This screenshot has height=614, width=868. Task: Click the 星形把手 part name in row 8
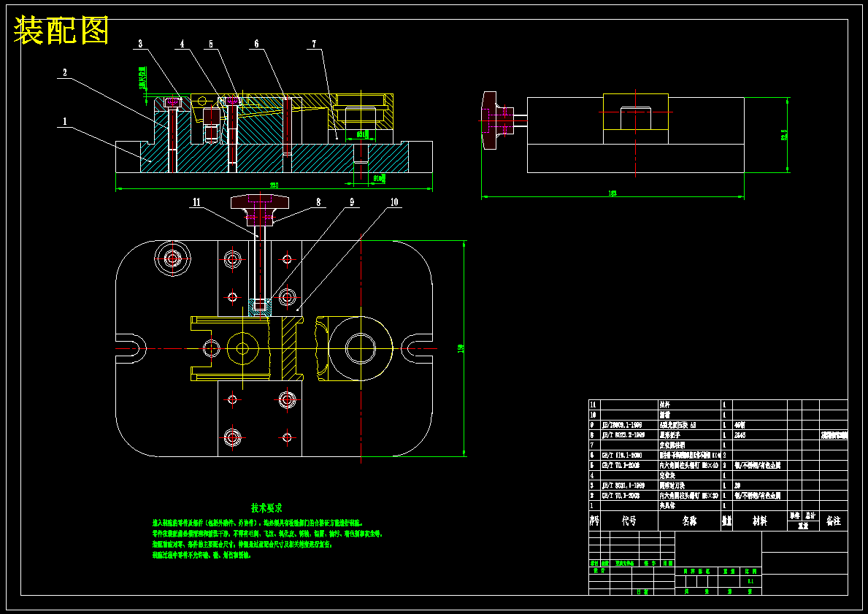click(669, 435)
